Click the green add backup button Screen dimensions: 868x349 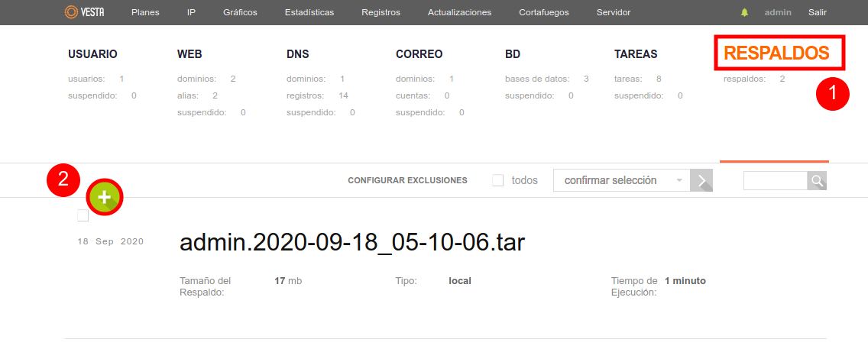tap(105, 197)
